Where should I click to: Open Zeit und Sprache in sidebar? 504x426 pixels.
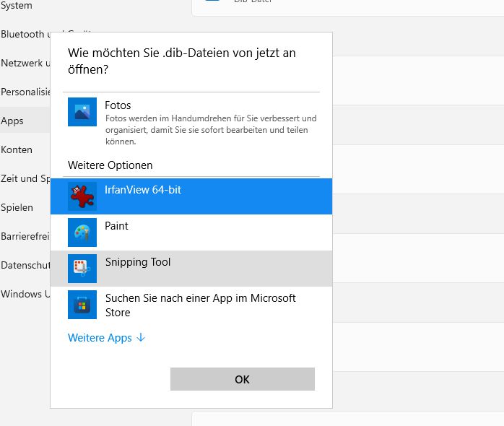25,178
